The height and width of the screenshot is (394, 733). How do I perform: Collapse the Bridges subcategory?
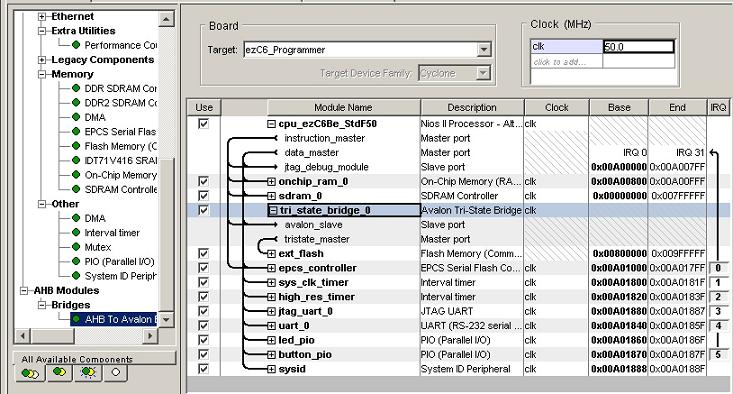pyautogui.click(x=42, y=305)
